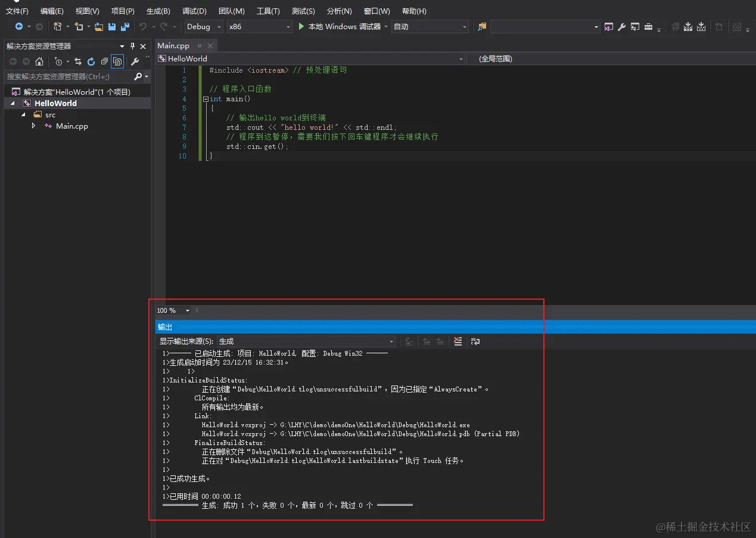Open the 分析(N) menu
756x538 pixels.
339,11
